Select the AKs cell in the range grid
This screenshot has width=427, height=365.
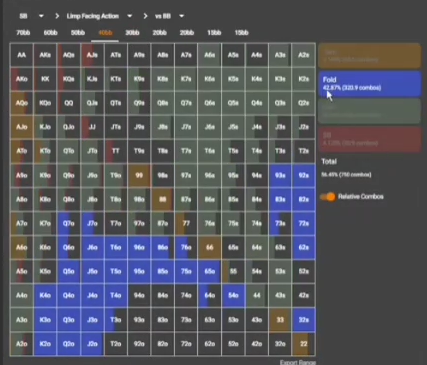coord(45,55)
